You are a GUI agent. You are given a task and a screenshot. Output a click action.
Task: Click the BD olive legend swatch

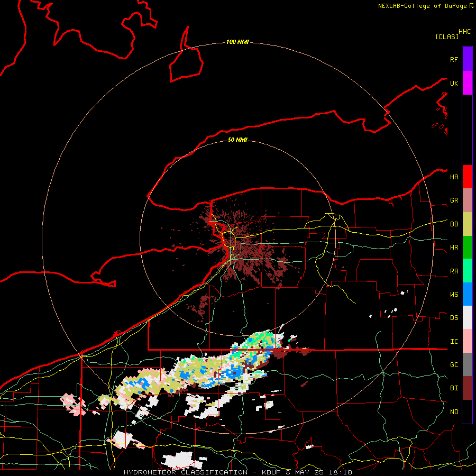tap(467, 224)
